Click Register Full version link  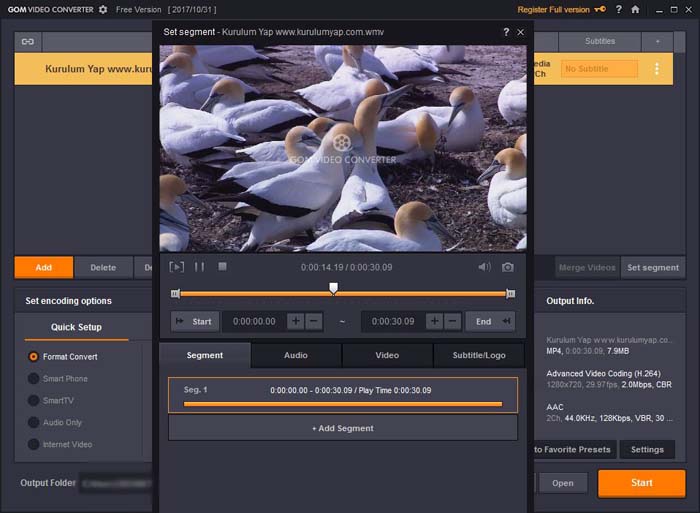[554, 9]
